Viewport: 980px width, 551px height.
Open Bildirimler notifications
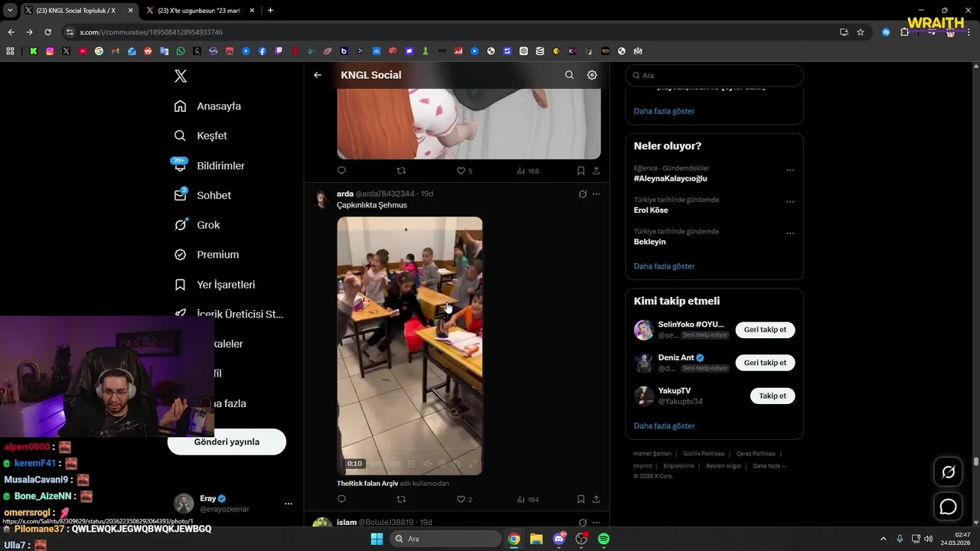coord(209,165)
